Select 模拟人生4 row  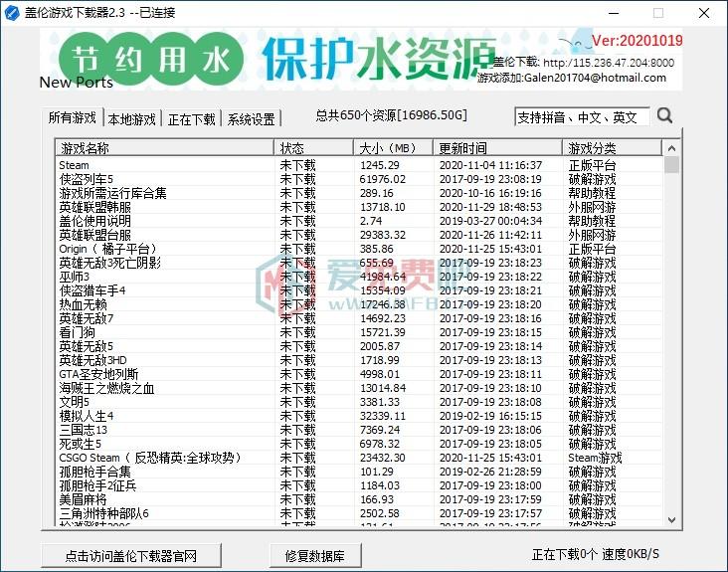pos(359,416)
